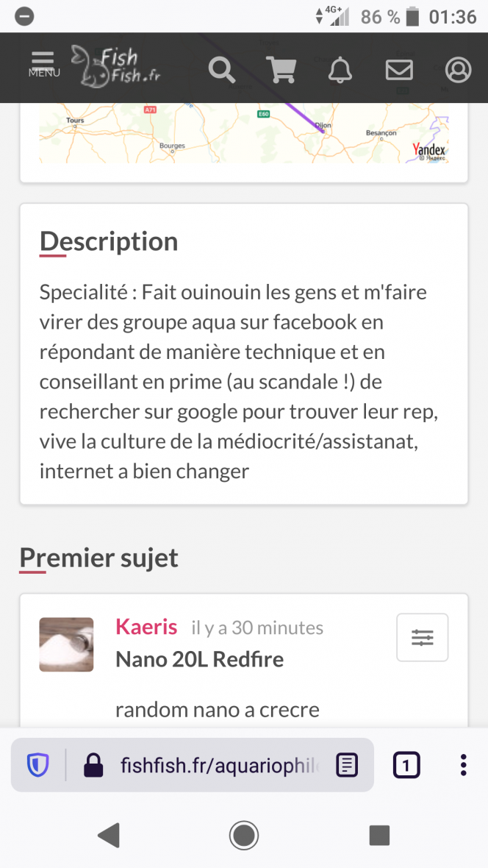Viewport: 488px width, 868px height.
Task: Tap the Android home navigation button
Action: pyautogui.click(x=244, y=835)
